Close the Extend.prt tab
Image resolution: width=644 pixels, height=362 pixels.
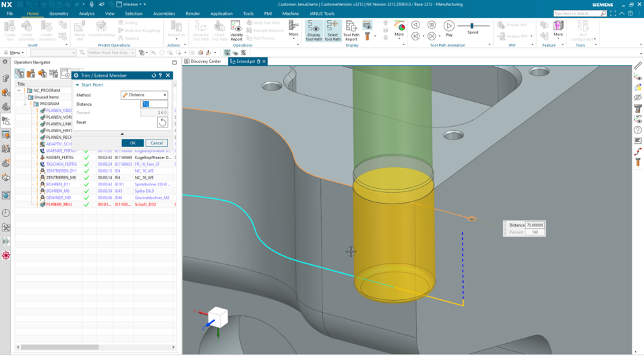click(x=264, y=61)
